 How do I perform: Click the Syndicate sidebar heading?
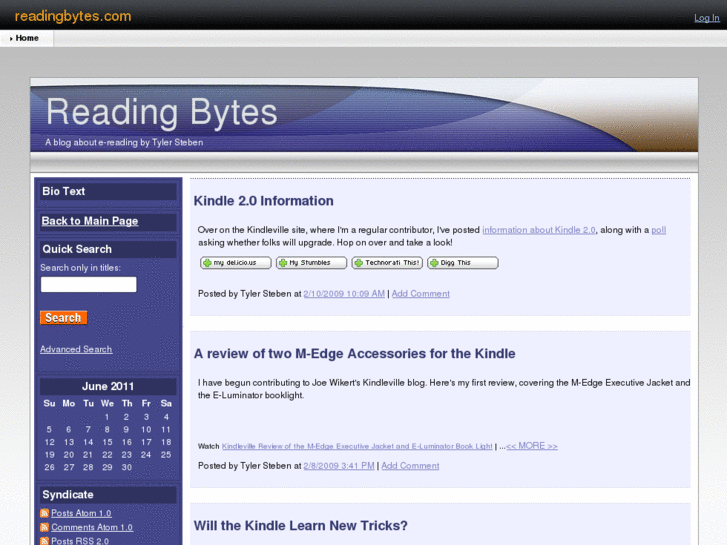pyautogui.click(x=68, y=494)
